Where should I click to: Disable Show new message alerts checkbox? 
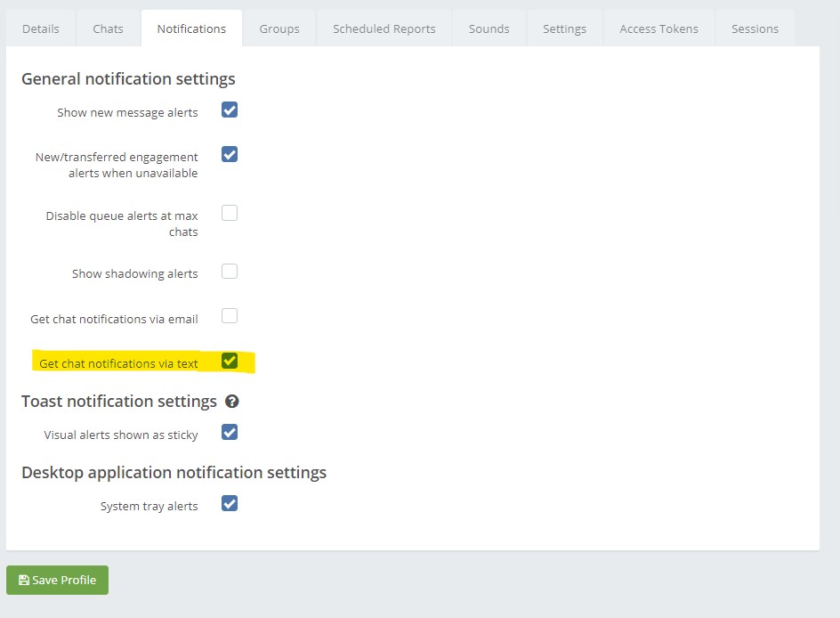(x=230, y=110)
